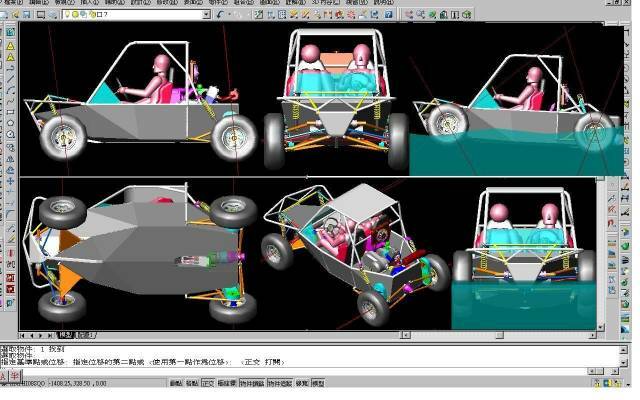Click the upper yellow triangle icon in left toolbar
Viewport: 640px width, 400px height.
tap(10, 46)
